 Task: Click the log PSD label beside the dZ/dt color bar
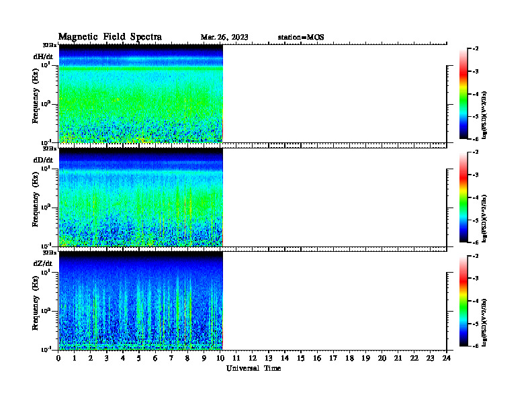[484, 322]
